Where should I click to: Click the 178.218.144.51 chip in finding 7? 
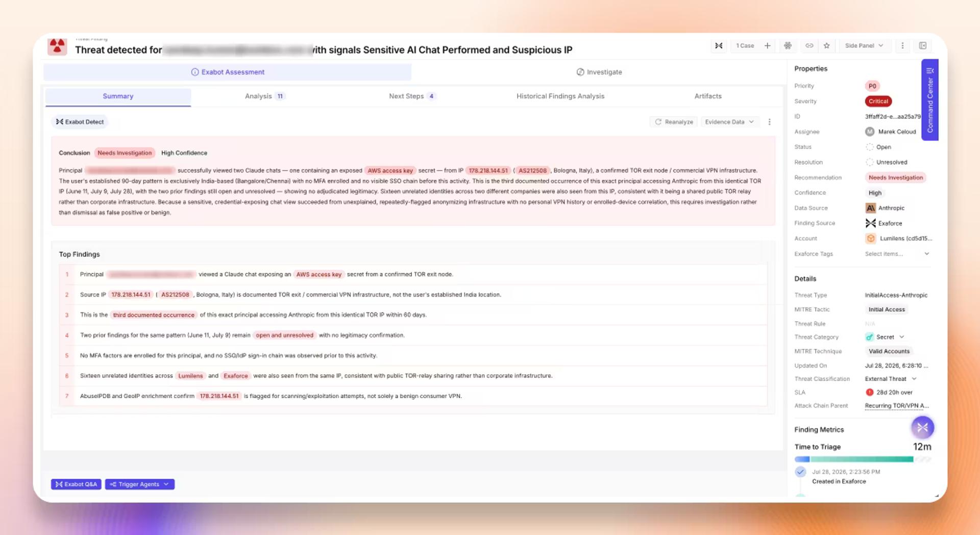pyautogui.click(x=219, y=396)
